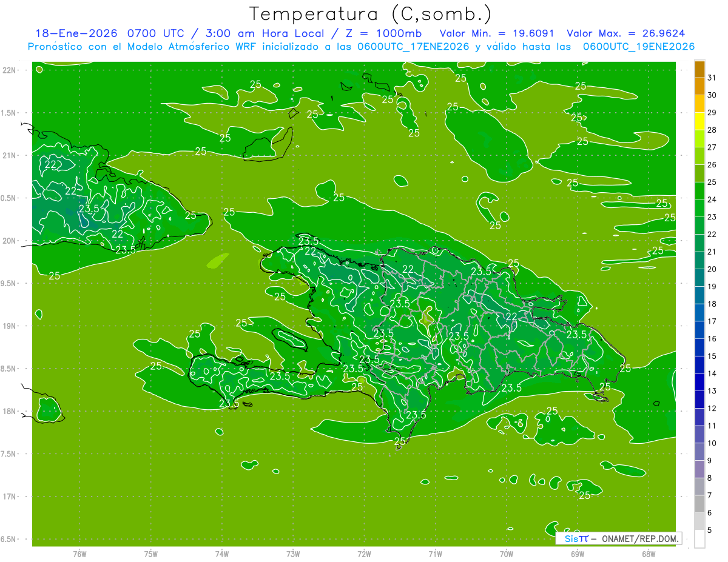Click the '18N' latitude axis label
The width and height of the screenshot is (728, 562).
point(10,411)
